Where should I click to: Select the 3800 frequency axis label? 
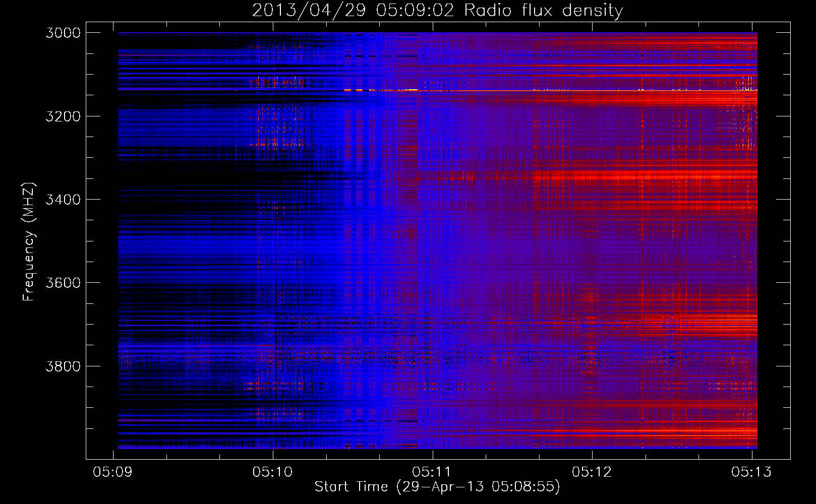63,366
